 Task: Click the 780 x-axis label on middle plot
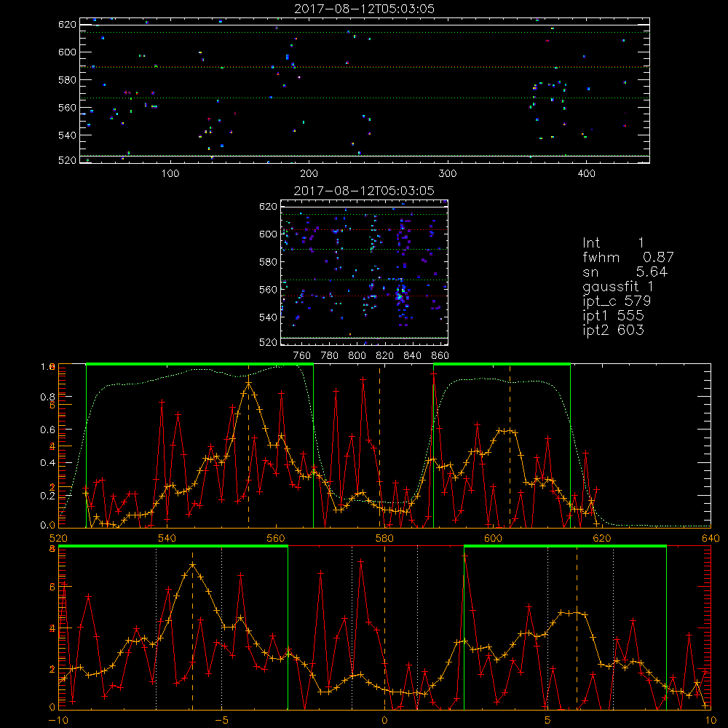330,356
